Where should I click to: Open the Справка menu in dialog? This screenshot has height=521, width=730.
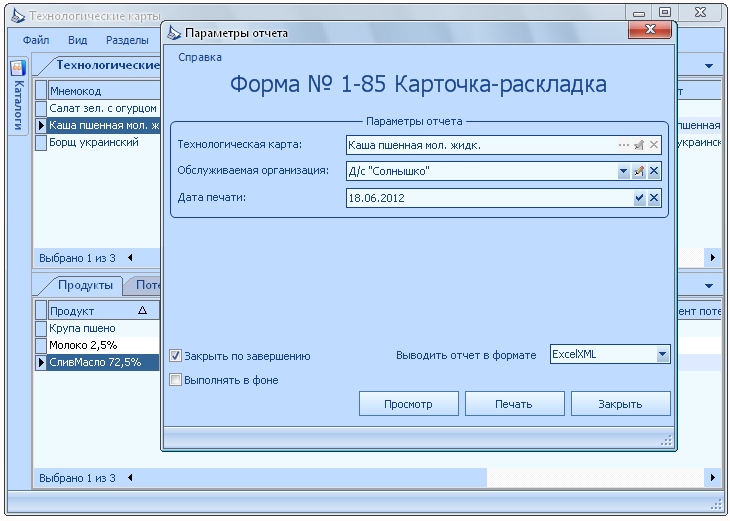[200, 57]
